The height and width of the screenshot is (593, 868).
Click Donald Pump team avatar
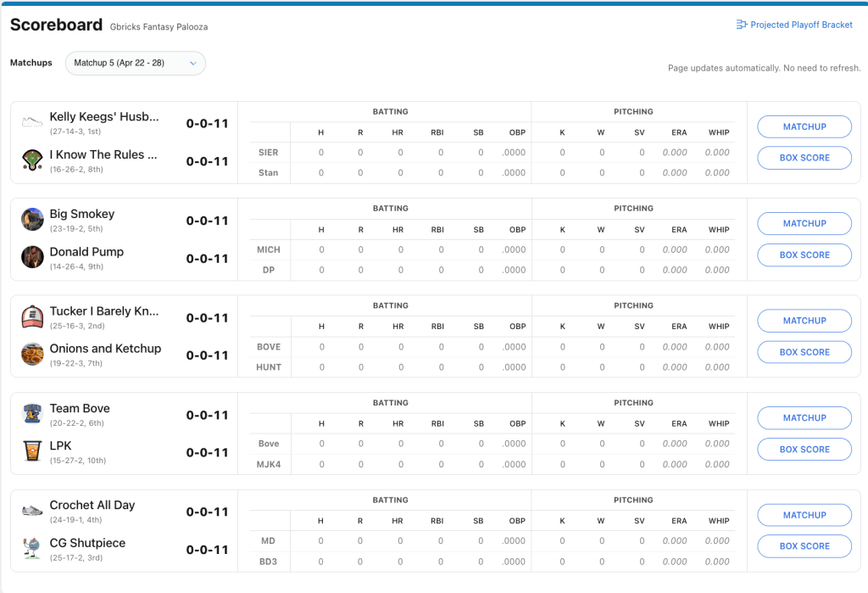32,256
